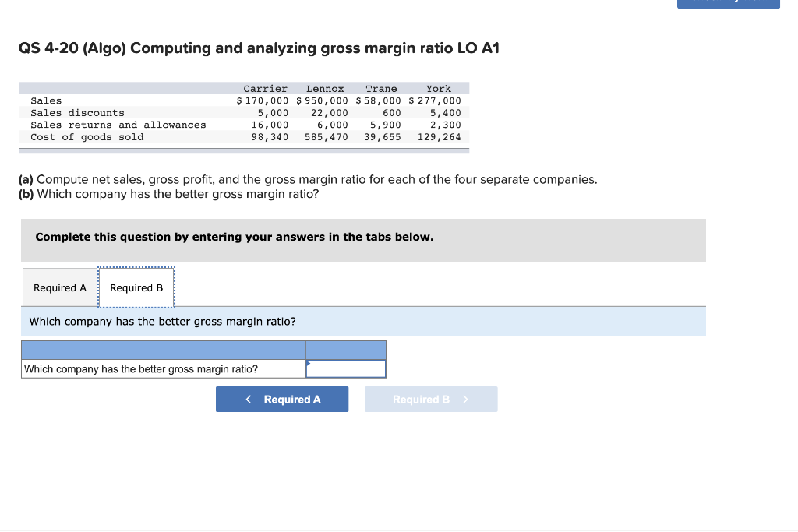The image size is (798, 532).
Task: Click the Required A navigation button
Action: point(282,399)
